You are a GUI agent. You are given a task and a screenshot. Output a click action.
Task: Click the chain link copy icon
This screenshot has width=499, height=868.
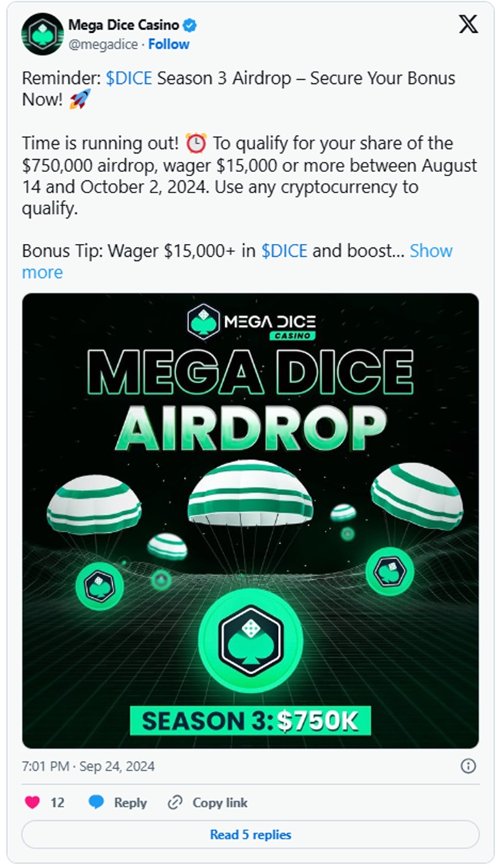pos(175,802)
